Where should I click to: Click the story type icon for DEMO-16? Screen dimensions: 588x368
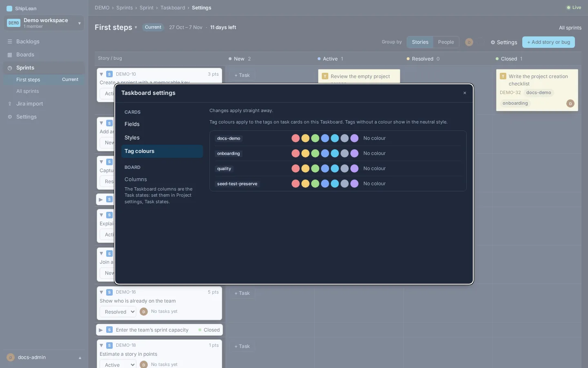pos(109,292)
